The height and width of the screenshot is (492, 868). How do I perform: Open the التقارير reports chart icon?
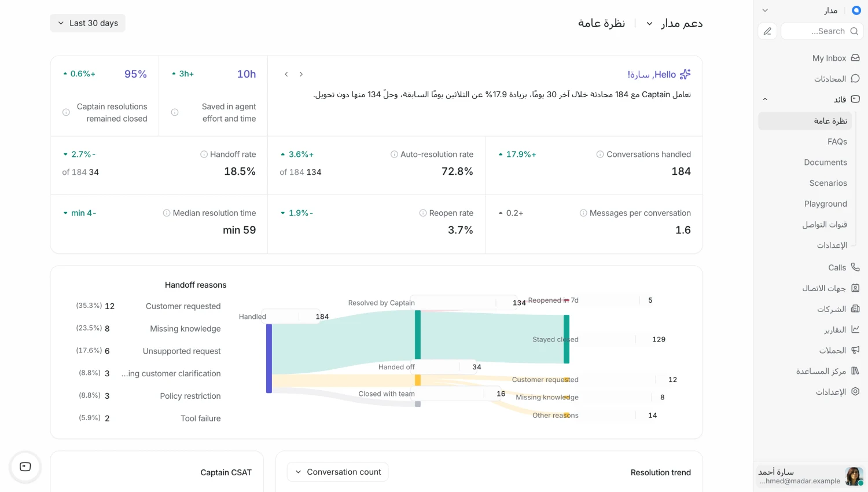(x=855, y=329)
